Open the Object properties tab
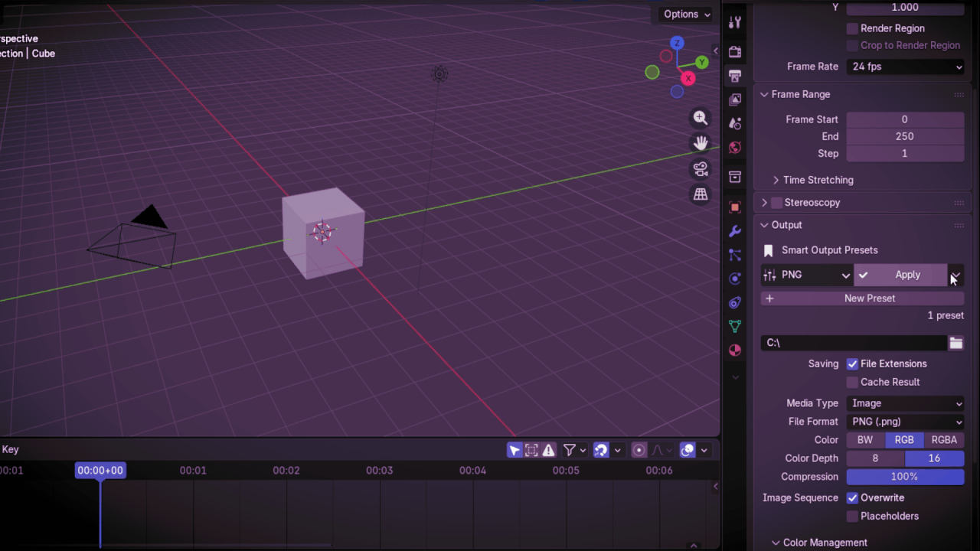Viewport: 980px width, 551px height. [x=735, y=207]
